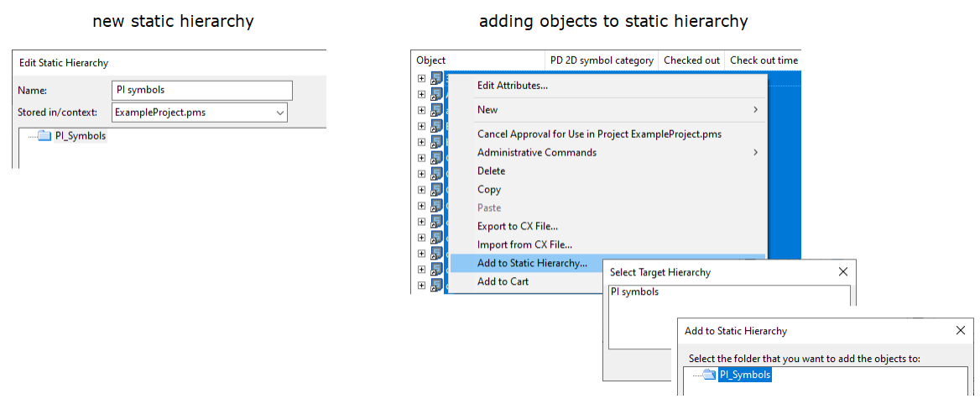Choose Add to Cart menu item

tap(503, 281)
